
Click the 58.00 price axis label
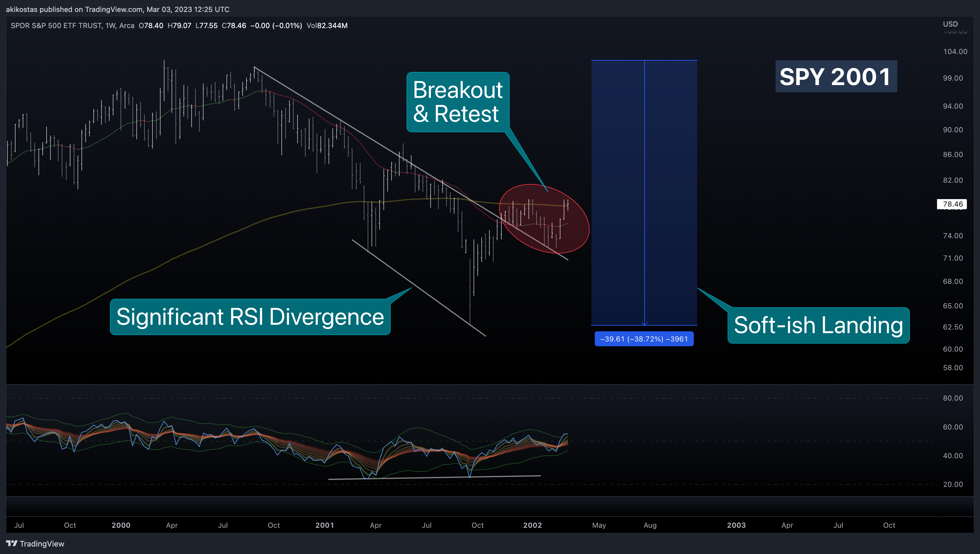pyautogui.click(x=953, y=367)
